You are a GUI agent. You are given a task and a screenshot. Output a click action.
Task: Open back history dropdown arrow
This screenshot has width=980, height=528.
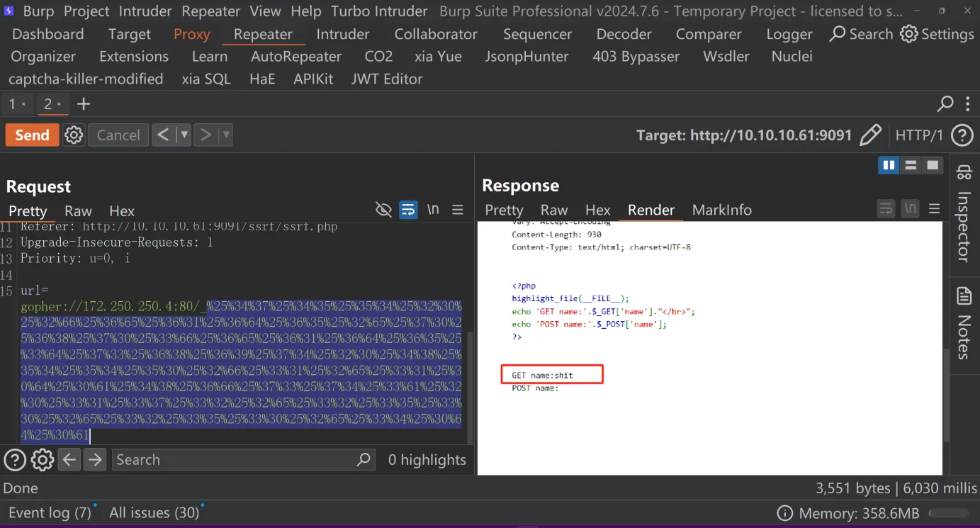tap(184, 135)
